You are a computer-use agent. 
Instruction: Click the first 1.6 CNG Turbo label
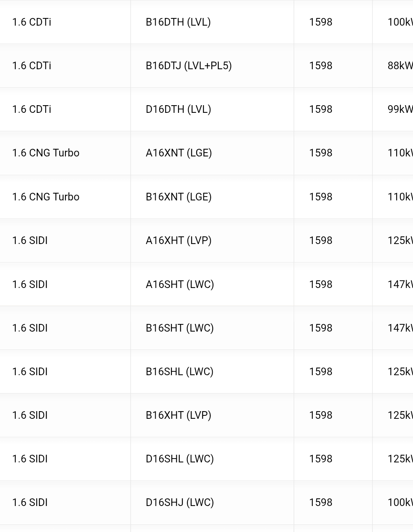click(x=46, y=153)
